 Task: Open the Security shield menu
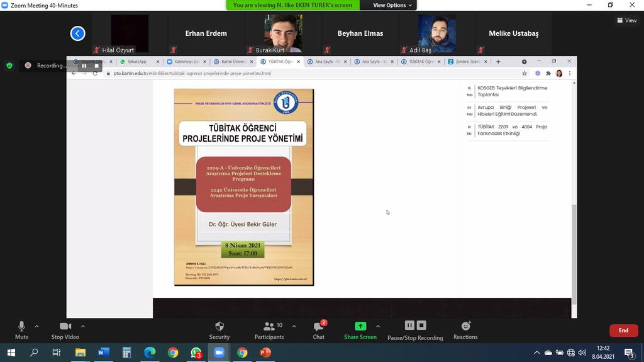(219, 331)
